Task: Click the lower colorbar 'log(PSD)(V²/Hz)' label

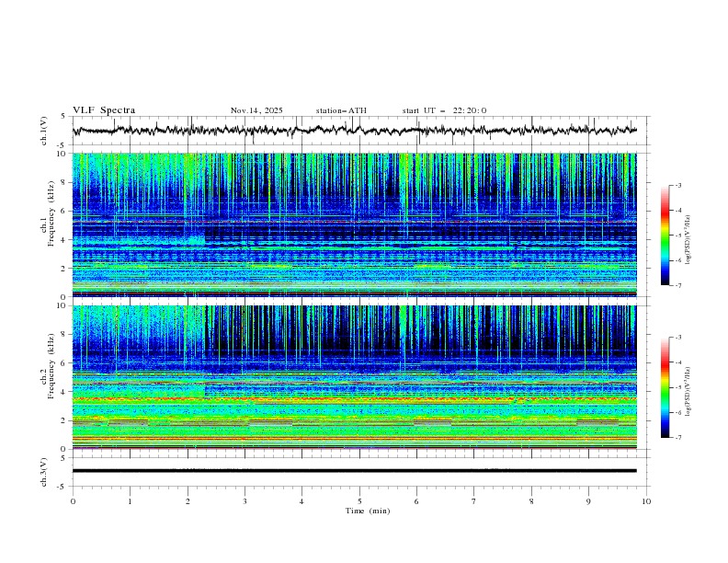Action: tap(688, 391)
